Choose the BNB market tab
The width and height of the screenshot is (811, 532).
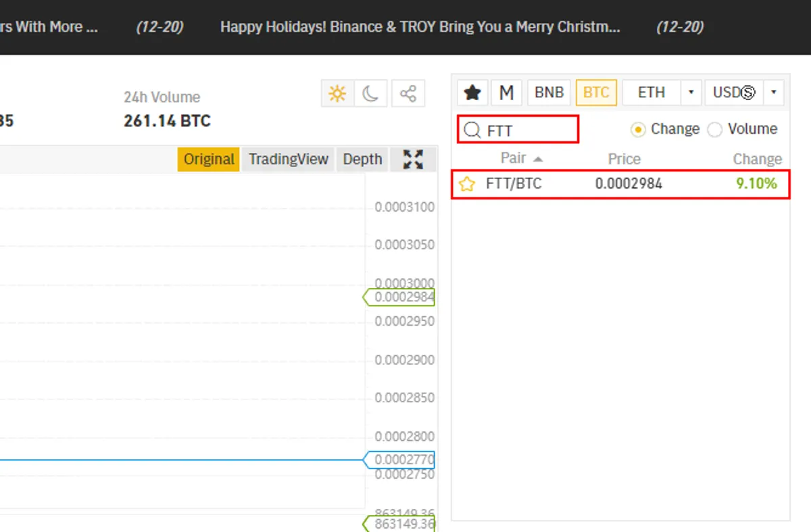coord(549,93)
